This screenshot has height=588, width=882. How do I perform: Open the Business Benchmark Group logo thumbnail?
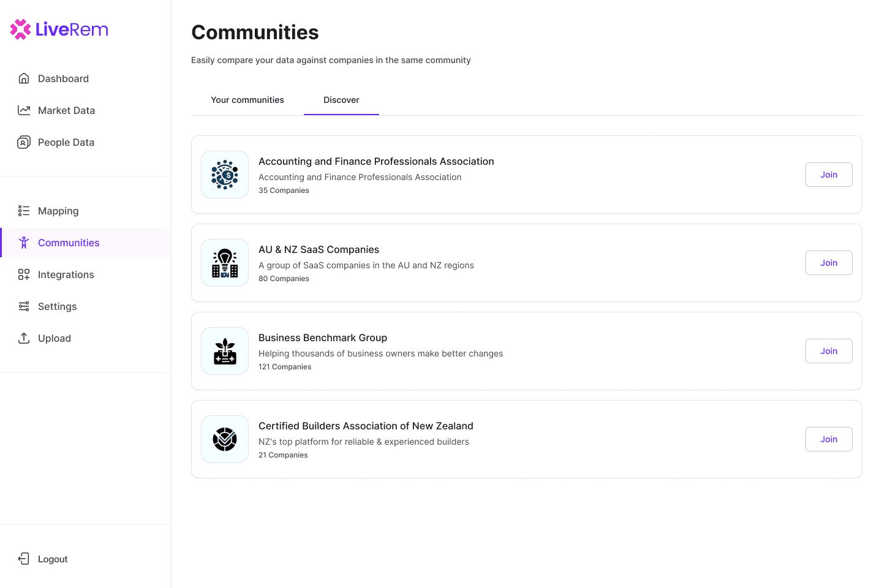pos(225,351)
